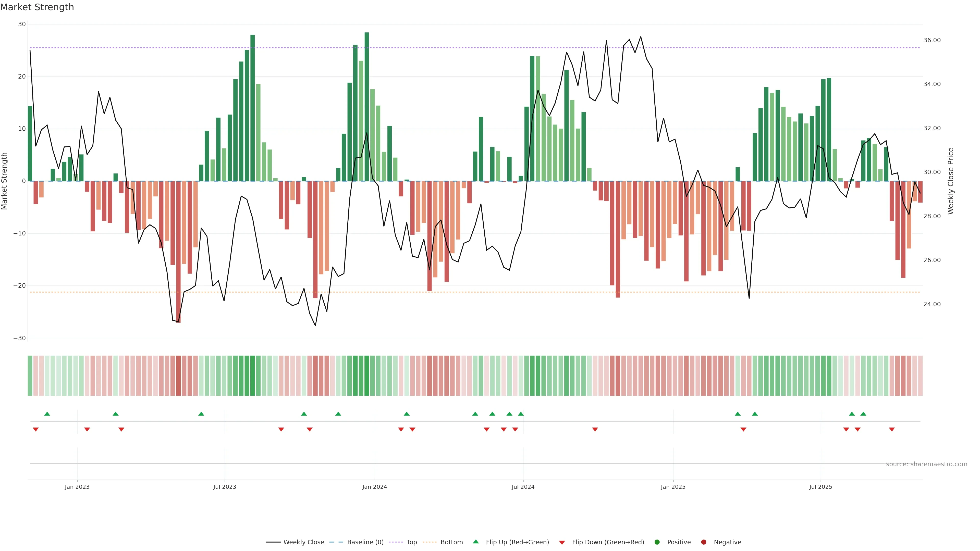Viewport: 980px width, 551px height.
Task: Click the first red flip-down triangle marker
Action: tap(36, 429)
